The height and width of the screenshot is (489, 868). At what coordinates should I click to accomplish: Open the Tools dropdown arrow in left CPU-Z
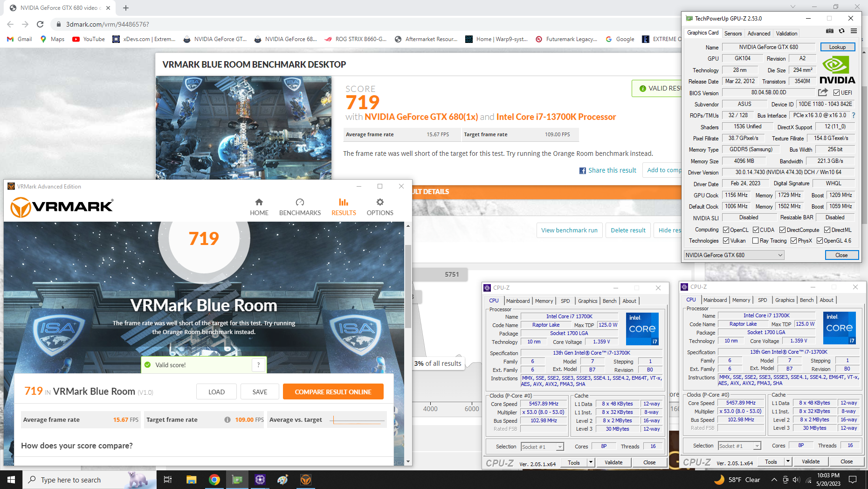click(591, 462)
